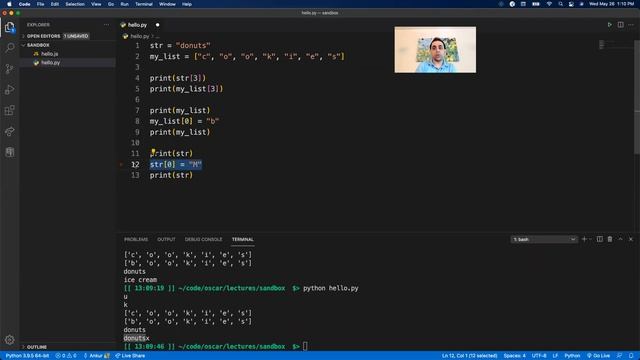Click the battery icon in the menu bar
Viewport: 640px width, 360px height.
(x=536, y=4)
